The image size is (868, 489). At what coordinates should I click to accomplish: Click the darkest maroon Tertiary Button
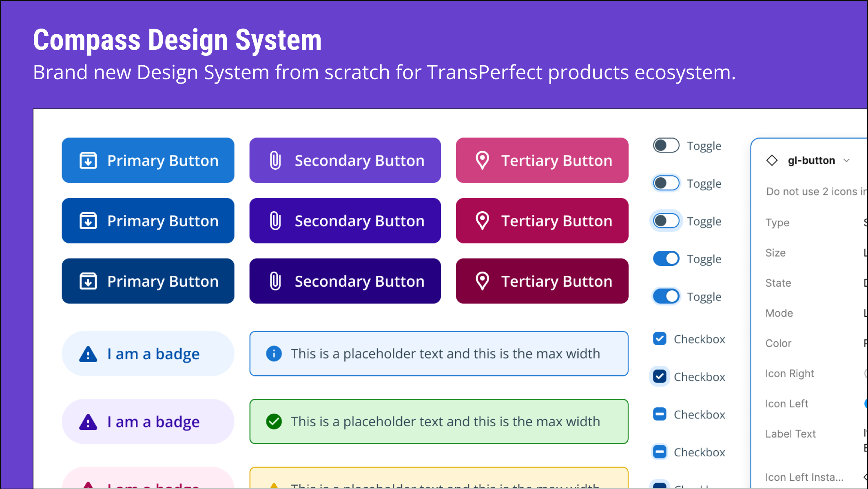point(542,281)
